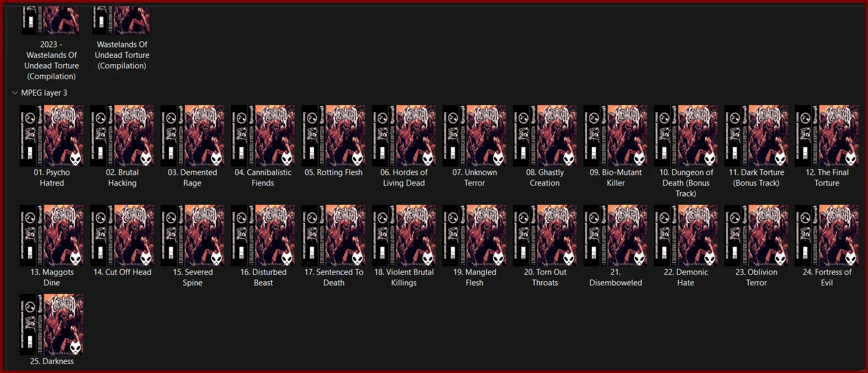Select the 01. Psycho Hatred track icon

[51, 136]
